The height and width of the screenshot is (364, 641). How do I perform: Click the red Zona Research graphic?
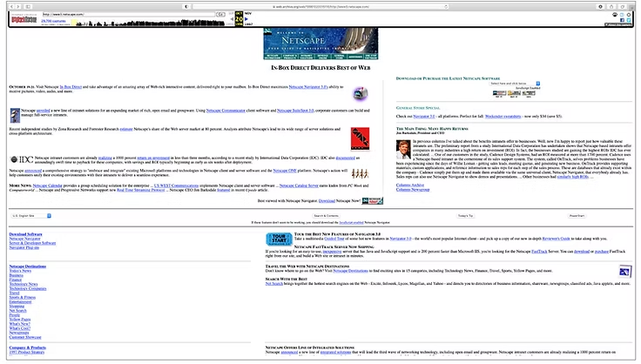click(x=361, y=138)
